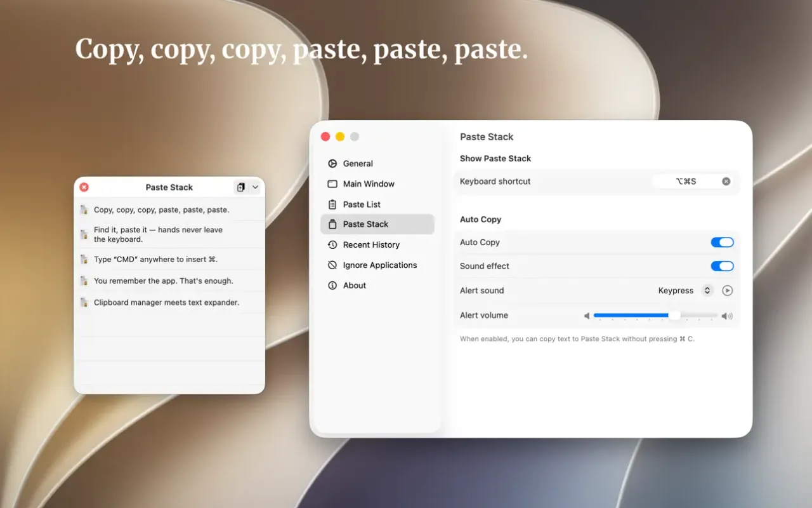Click the Paste List clipboard icon

click(332, 204)
